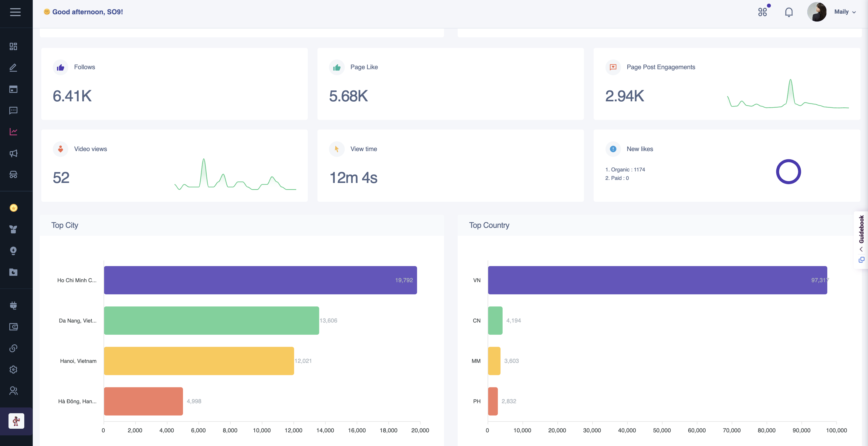Click the 5.68K Page Like value
The height and width of the screenshot is (446, 868).
(x=348, y=96)
